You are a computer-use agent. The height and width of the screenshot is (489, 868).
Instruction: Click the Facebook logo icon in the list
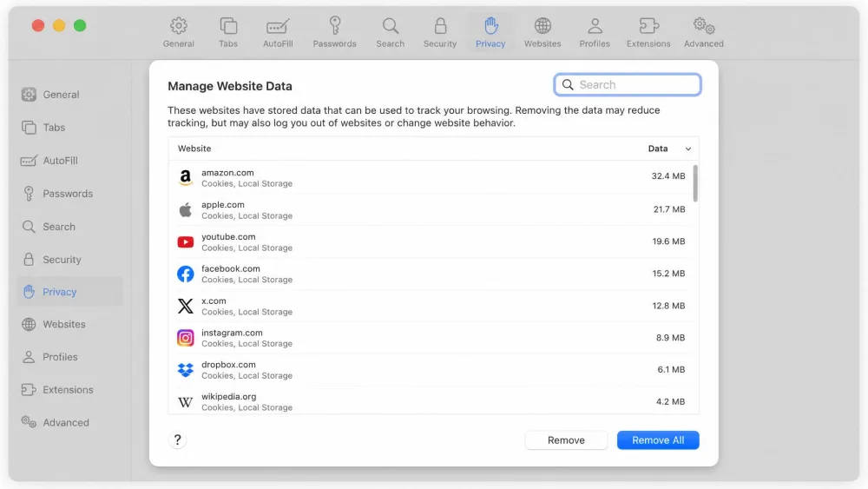186,274
